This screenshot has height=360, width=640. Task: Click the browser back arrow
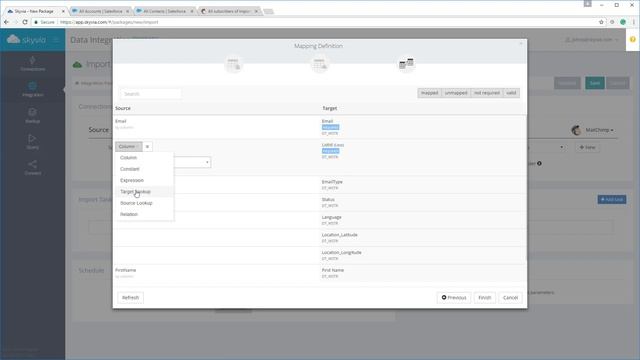[x=7, y=22]
